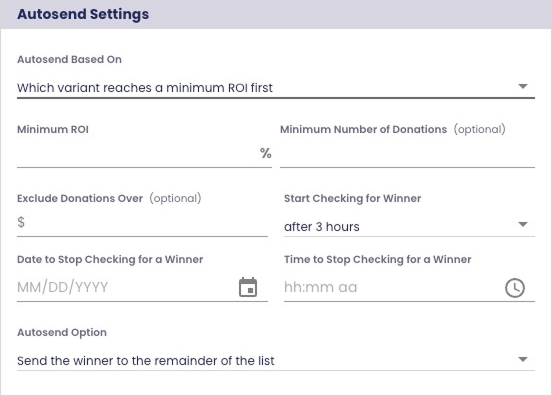Screen dimensions: 552x396
Task: Expand the Autosend Based On dropdown arrow
Action: (523, 86)
